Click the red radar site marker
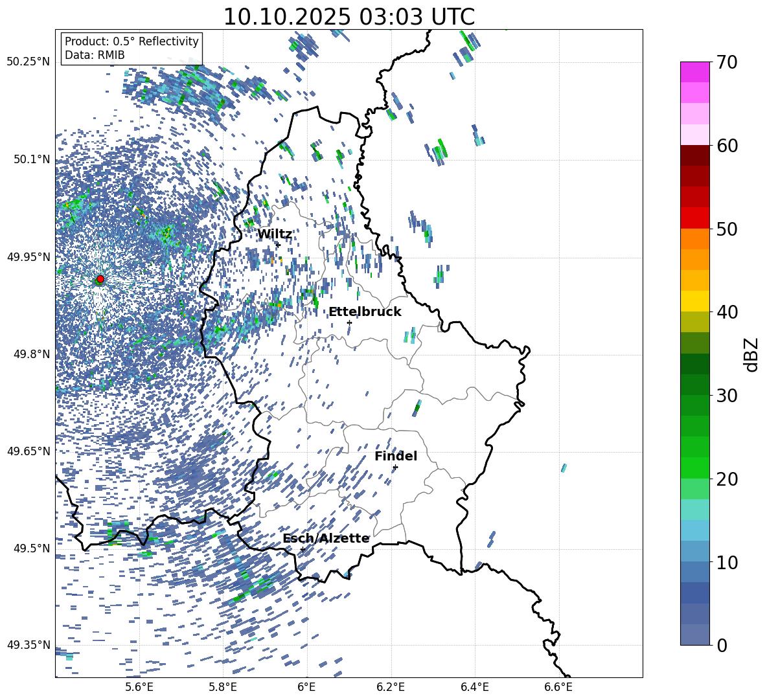The height and width of the screenshot is (700, 767). point(100,279)
